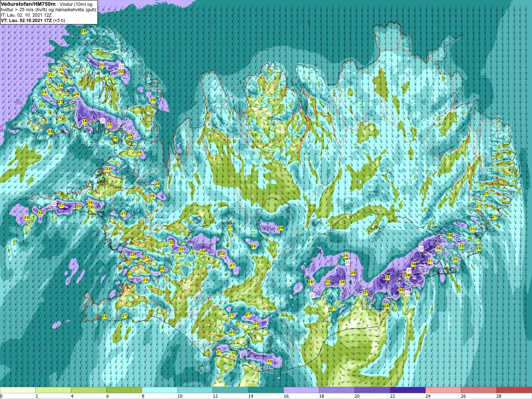The image size is (532, 399).
Task: Click the 'IT: Lau. 02. 10. 2021 12Z' line
Action: [26, 15]
